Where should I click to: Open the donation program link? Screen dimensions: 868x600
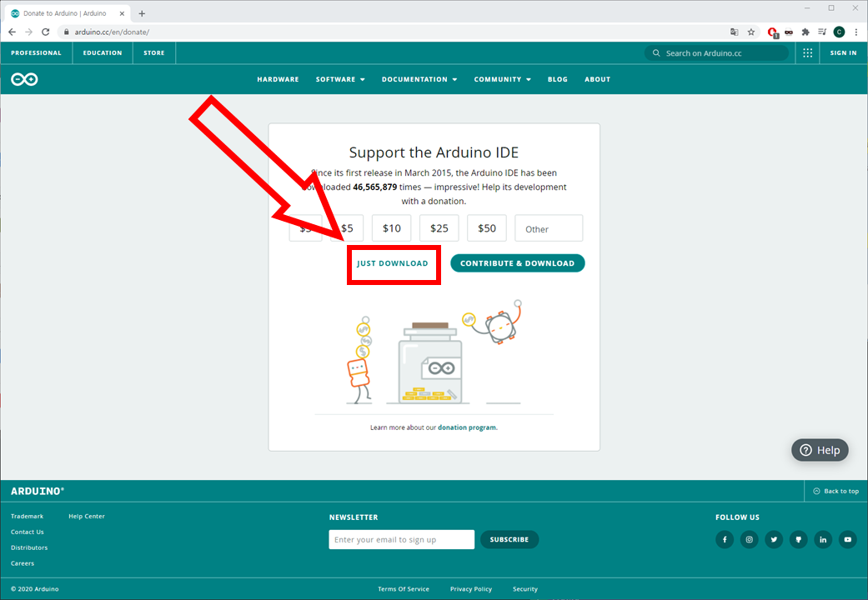point(467,427)
